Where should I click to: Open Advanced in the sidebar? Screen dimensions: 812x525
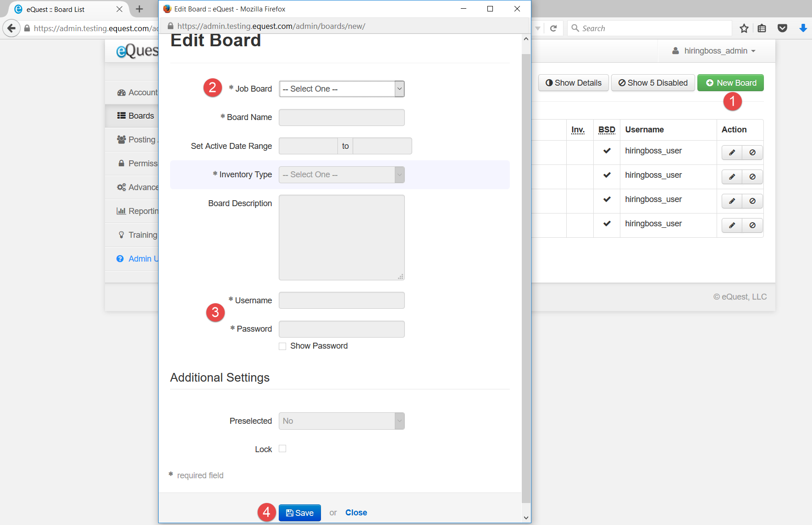(132, 187)
